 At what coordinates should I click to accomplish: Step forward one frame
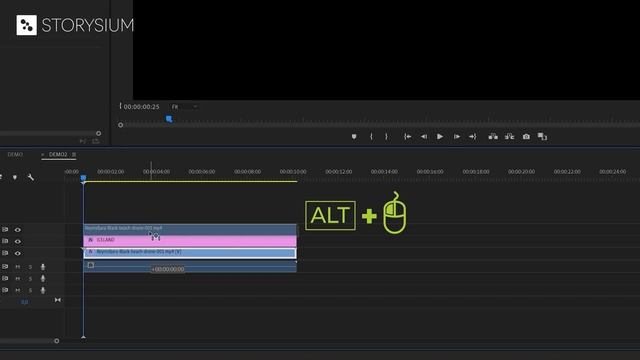(457, 137)
